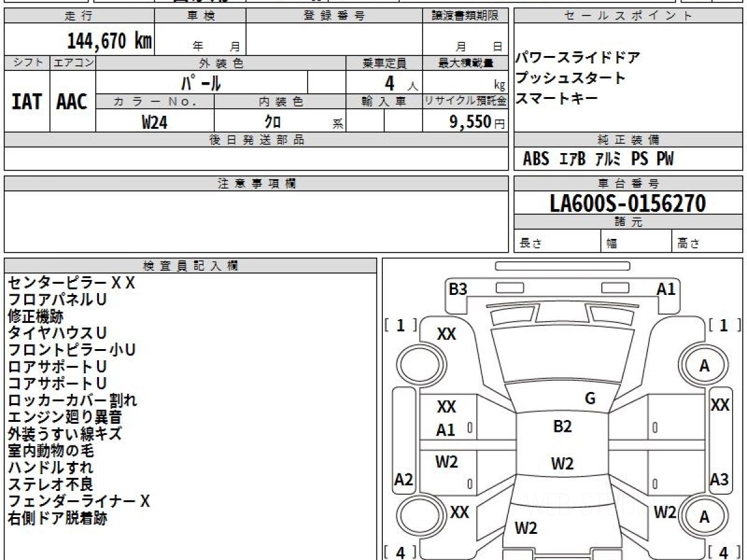
Task: Select the フェンダーライナーX note
Action: pyautogui.click(x=78, y=502)
